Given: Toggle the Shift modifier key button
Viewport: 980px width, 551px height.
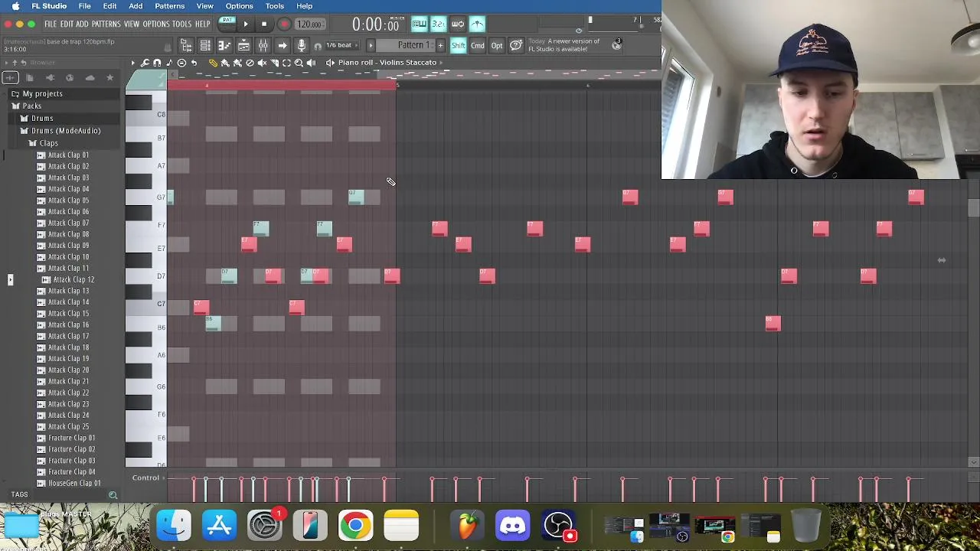Looking at the screenshot, I should pos(459,45).
